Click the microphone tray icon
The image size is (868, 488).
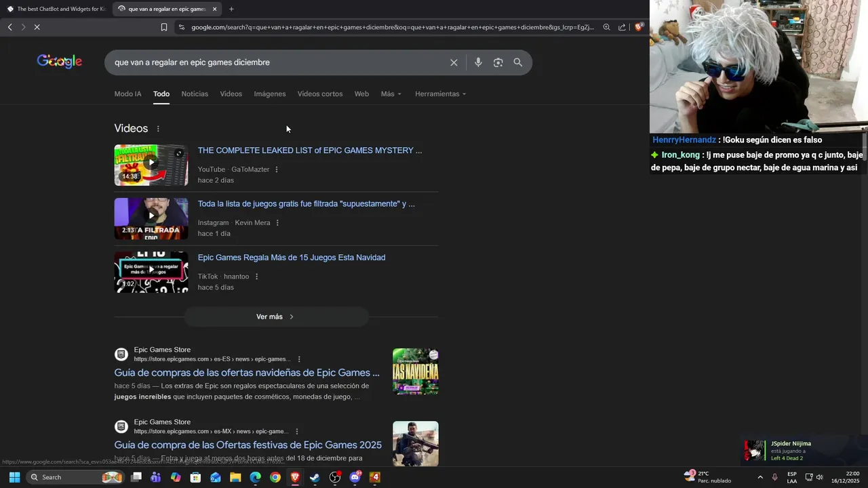pos(775,477)
